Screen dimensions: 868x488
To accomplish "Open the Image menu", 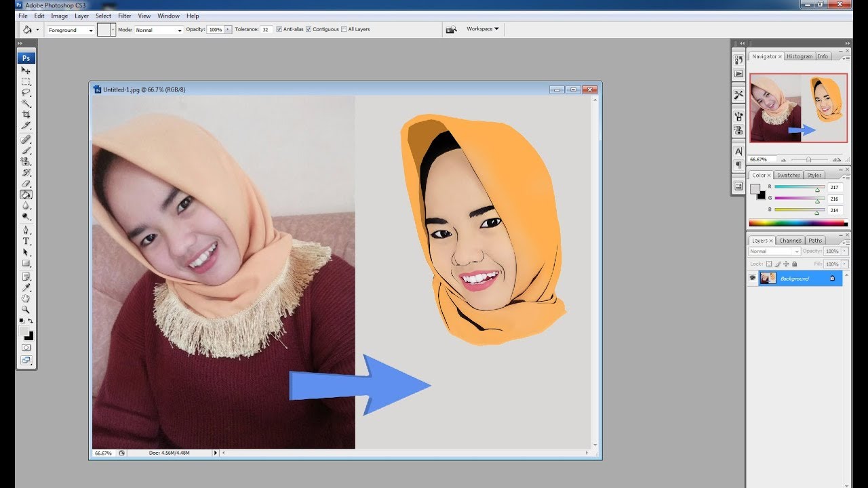I will [60, 16].
